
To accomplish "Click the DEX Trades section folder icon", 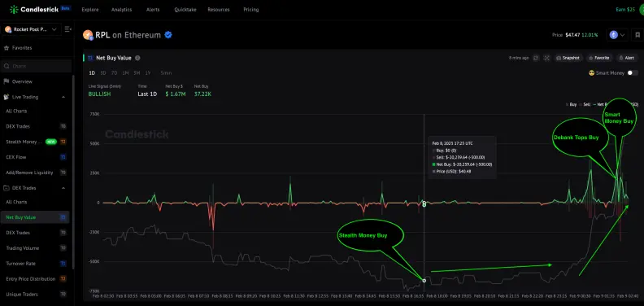I will tap(7, 188).
